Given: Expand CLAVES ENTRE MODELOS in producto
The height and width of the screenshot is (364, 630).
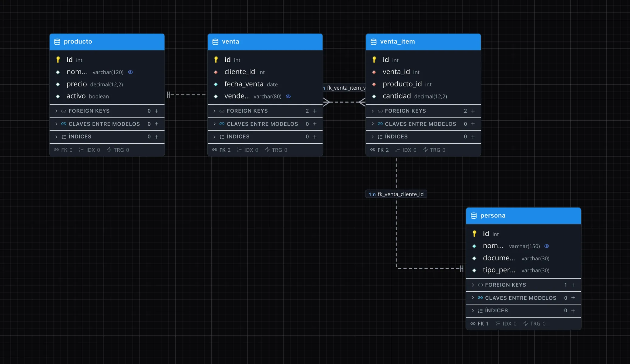Looking at the screenshot, I should click(x=56, y=124).
